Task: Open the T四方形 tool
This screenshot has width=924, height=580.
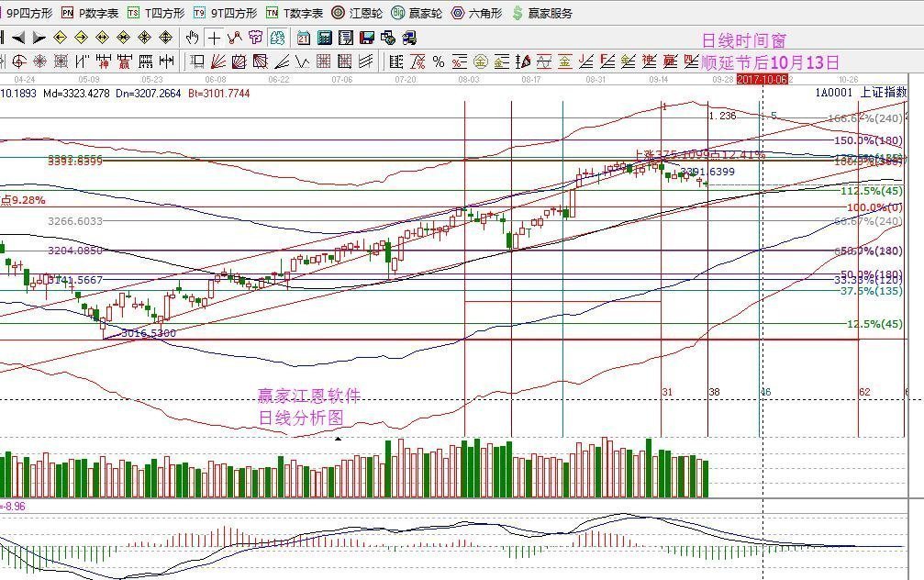Action: click(x=156, y=13)
